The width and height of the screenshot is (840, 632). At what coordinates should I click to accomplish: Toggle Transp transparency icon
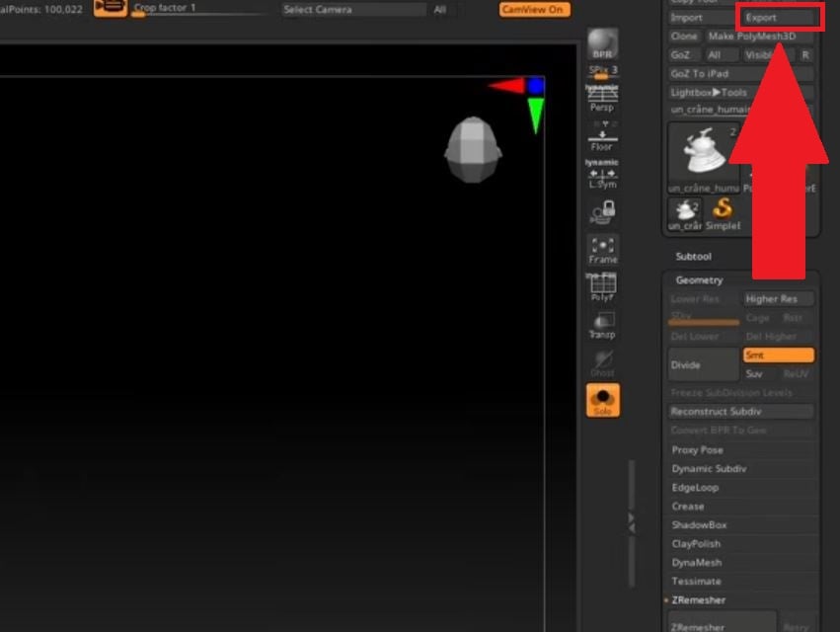(x=603, y=325)
